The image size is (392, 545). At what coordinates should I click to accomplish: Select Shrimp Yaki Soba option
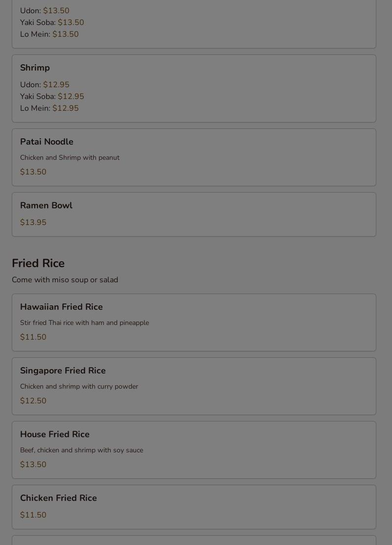pos(52,96)
